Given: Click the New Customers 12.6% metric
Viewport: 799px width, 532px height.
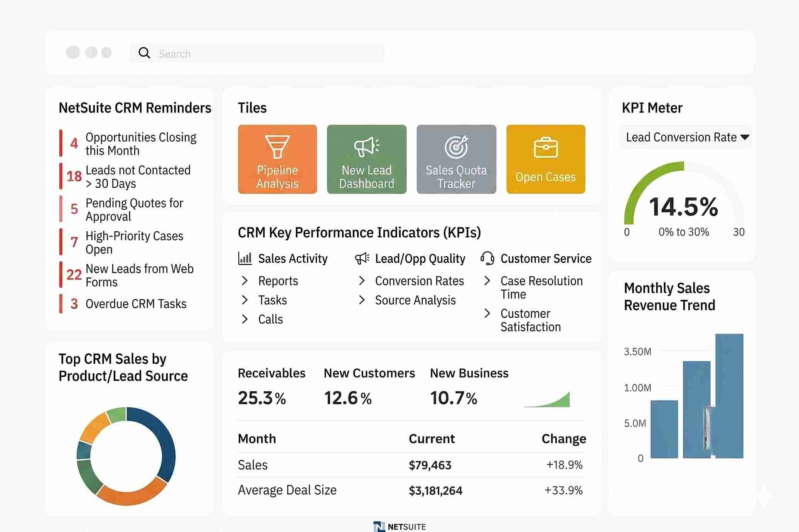Looking at the screenshot, I should pos(369,387).
